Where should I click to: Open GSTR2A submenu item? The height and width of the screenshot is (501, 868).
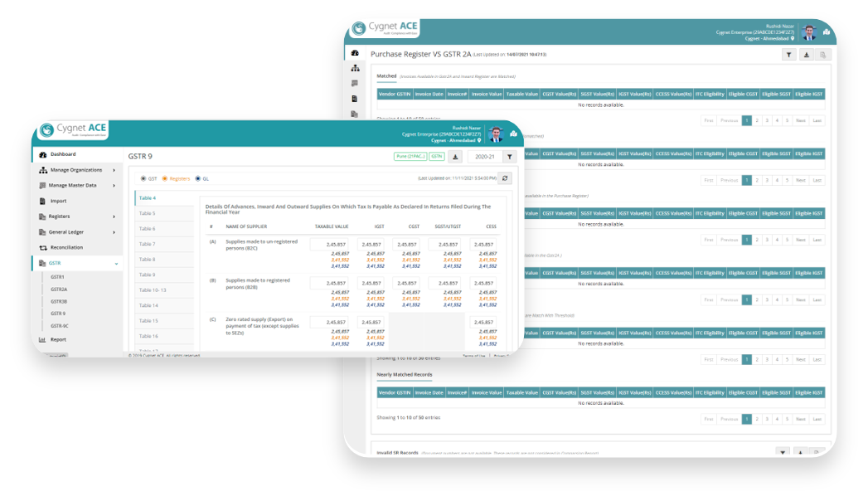[59, 289]
